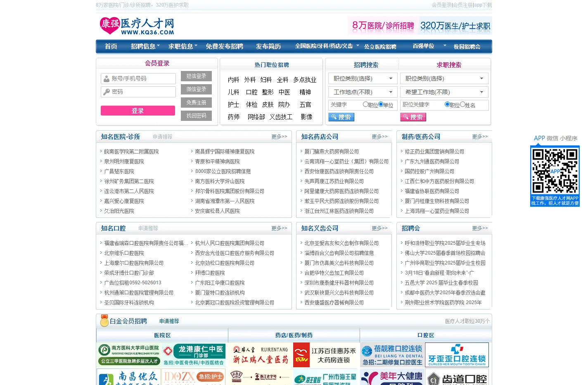Click 美年大健康 ad banner
588x385 pixels.
[392, 377]
